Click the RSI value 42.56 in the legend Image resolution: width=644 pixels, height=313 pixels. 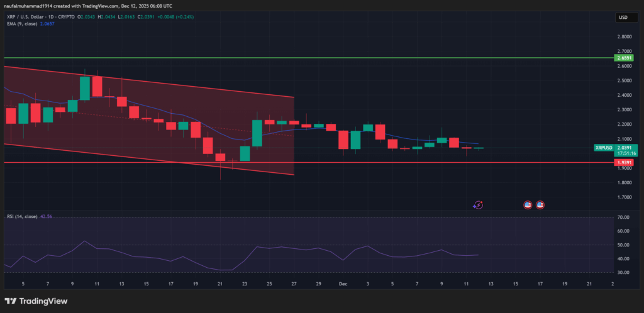pyautogui.click(x=47, y=217)
